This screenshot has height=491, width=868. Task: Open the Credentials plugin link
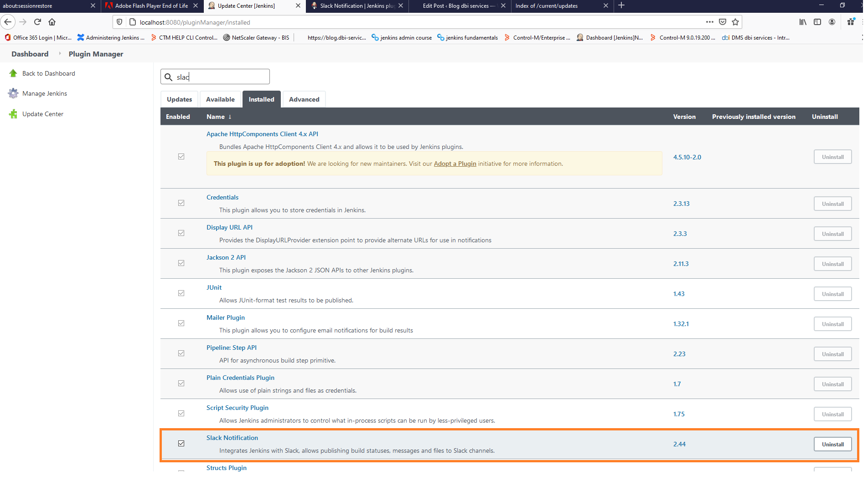click(222, 197)
